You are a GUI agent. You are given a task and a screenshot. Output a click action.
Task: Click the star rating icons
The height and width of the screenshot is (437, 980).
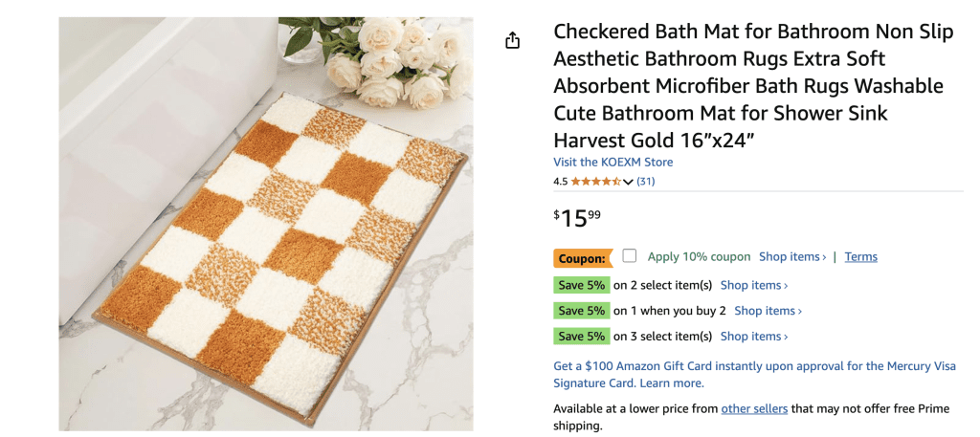pyautogui.click(x=595, y=182)
